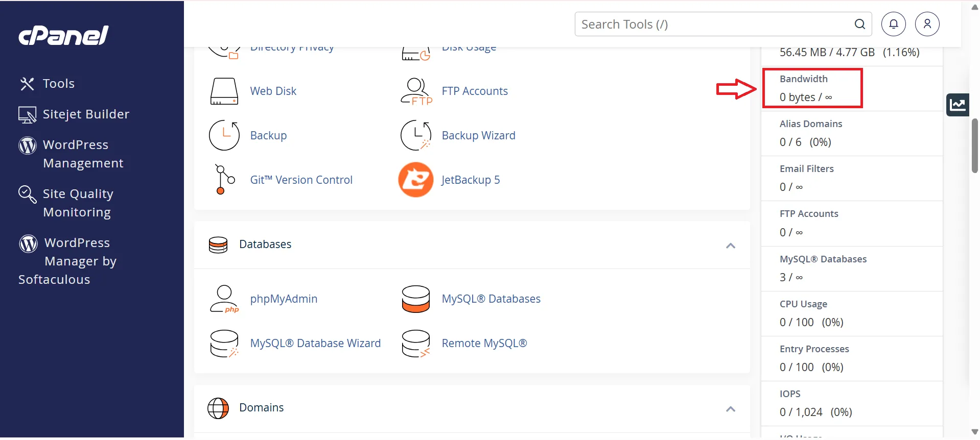
Task: Open the MySQL Database Wizard link
Action: [315, 344]
